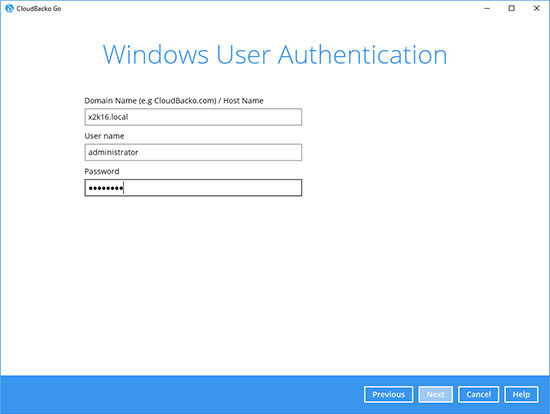Click the Next button
The image size is (550, 414).
[x=435, y=394]
